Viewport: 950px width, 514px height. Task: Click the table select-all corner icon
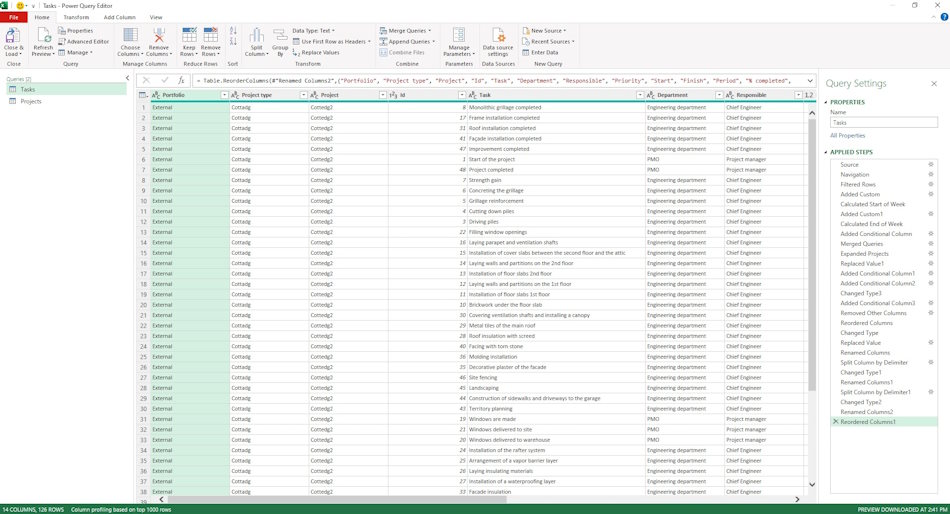tap(143, 95)
